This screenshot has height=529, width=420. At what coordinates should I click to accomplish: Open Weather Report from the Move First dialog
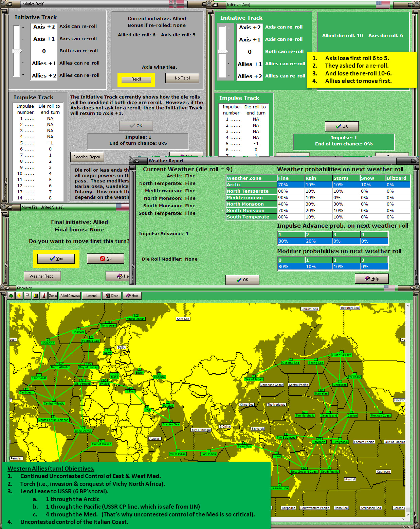click(x=42, y=276)
